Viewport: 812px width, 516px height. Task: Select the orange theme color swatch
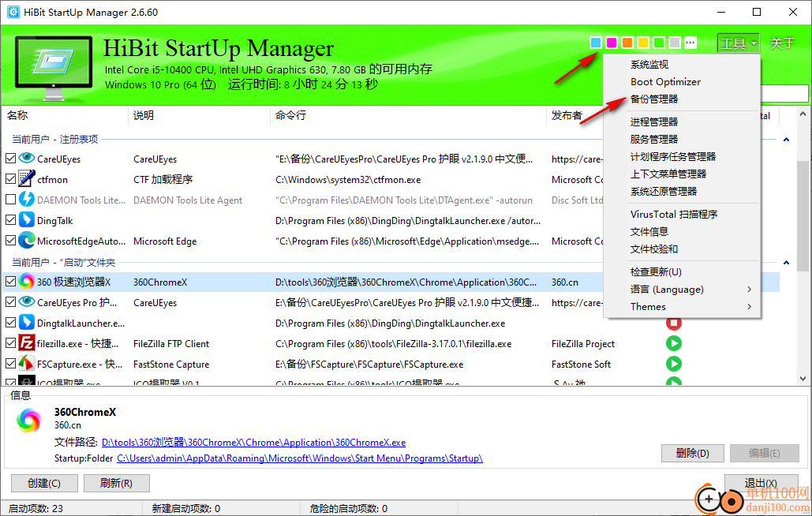627,43
